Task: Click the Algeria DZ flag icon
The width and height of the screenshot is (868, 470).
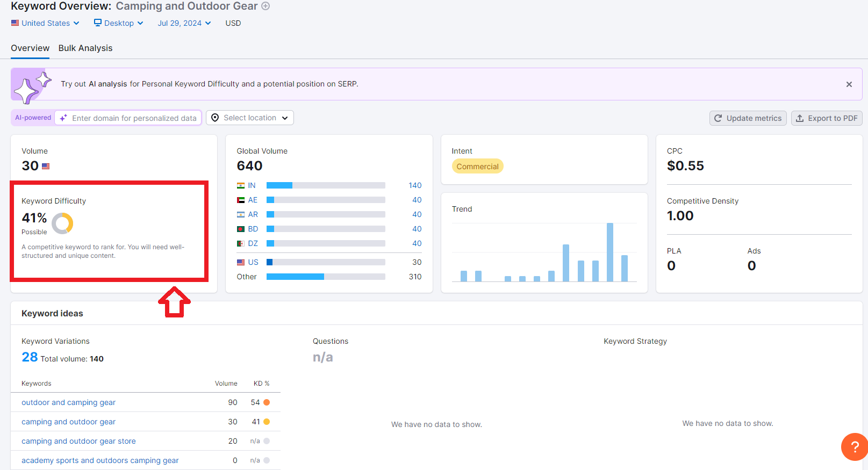Action: click(x=241, y=243)
